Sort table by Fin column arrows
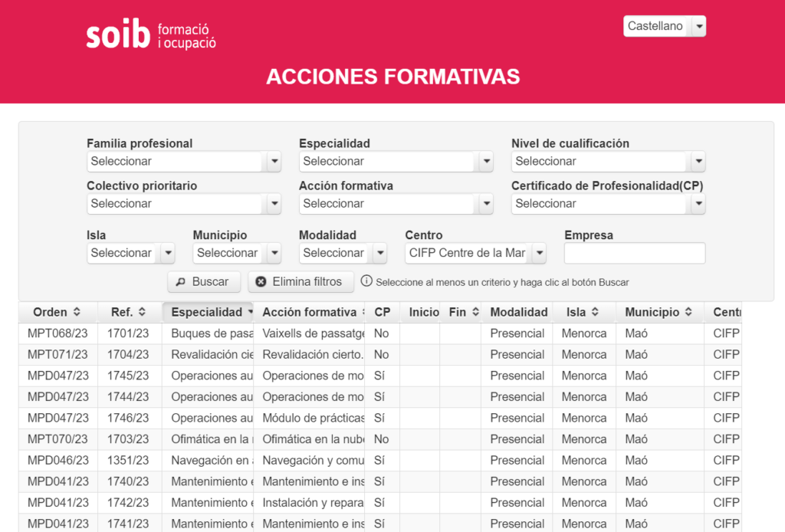 click(x=475, y=312)
